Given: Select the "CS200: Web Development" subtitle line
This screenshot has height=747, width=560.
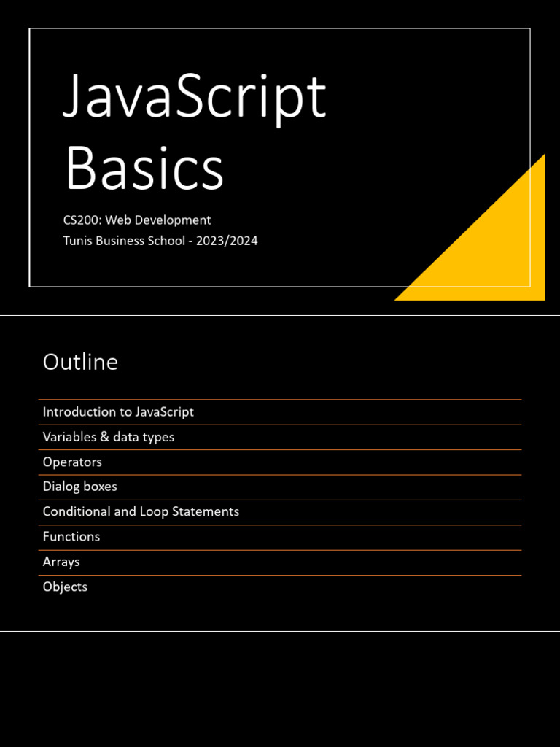Looking at the screenshot, I should 137,220.
